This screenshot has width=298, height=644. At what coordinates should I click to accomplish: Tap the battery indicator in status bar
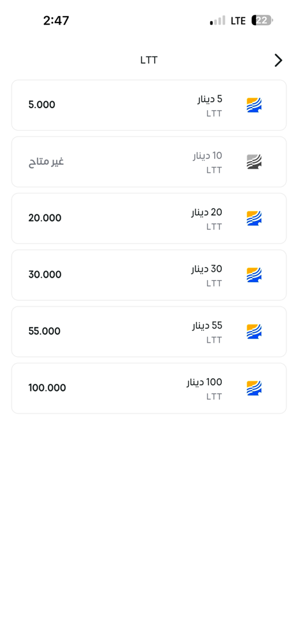tap(262, 20)
